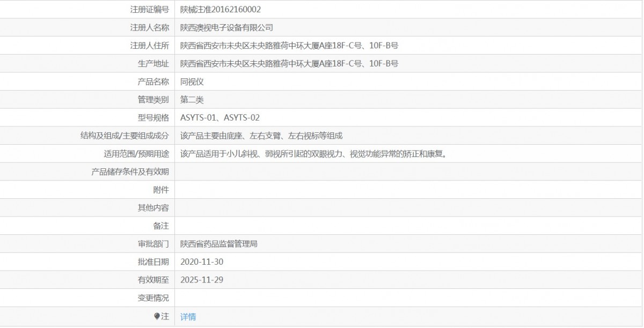Select management class 第二类
644x328 pixels.
(x=192, y=100)
